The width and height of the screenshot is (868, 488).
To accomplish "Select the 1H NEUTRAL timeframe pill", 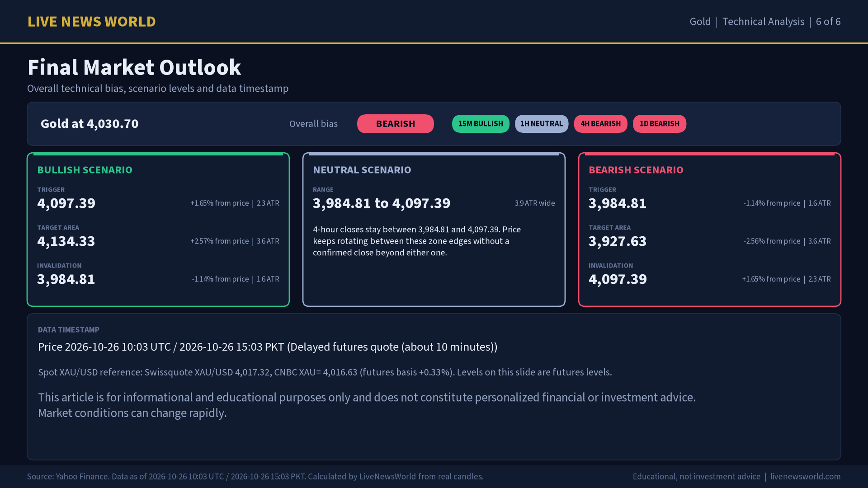I will click(542, 124).
